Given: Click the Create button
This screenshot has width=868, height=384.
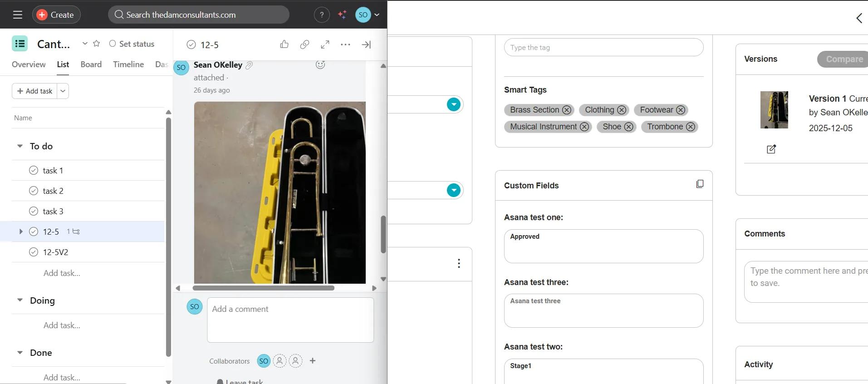Looking at the screenshot, I should pyautogui.click(x=56, y=15).
